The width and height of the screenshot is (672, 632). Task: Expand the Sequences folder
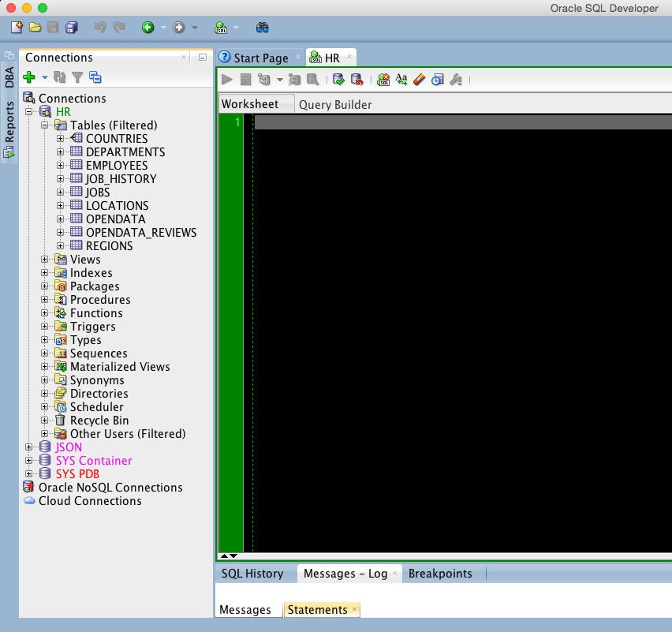pyautogui.click(x=45, y=353)
